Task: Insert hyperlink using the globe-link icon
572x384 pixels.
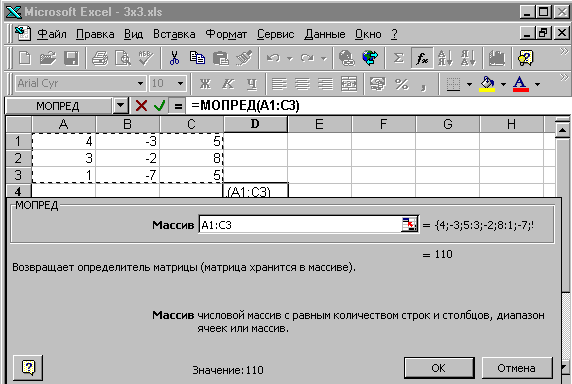Action: click(x=347, y=58)
